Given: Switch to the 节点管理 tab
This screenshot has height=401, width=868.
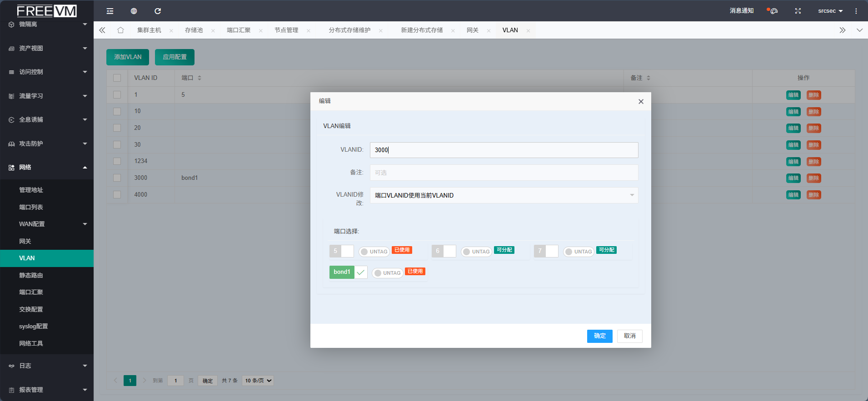Looking at the screenshot, I should 286,30.
